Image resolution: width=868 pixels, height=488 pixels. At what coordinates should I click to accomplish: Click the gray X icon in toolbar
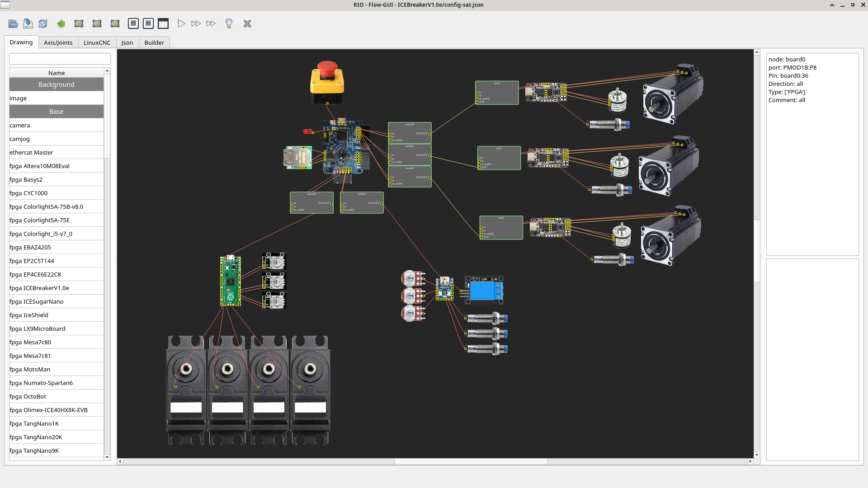[247, 23]
